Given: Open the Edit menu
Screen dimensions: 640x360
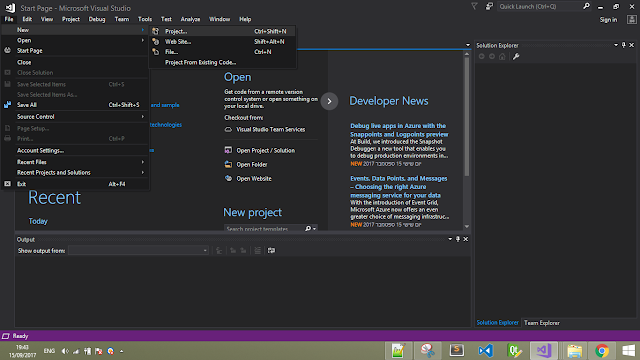Looking at the screenshot, I should click(x=27, y=19).
